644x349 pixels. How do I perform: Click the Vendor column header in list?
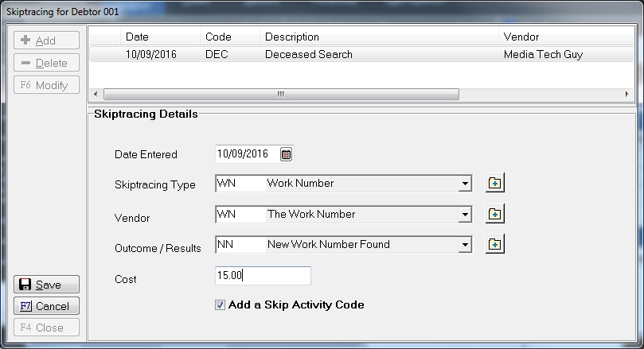(557, 37)
